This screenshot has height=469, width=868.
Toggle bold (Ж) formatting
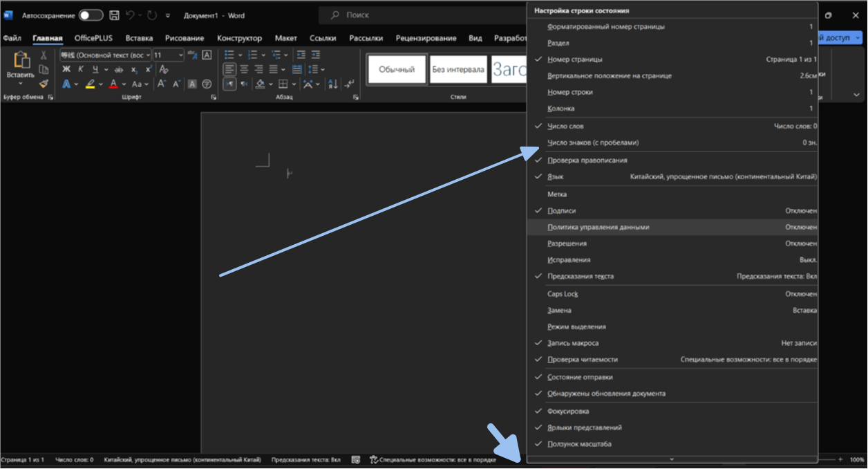(66, 69)
